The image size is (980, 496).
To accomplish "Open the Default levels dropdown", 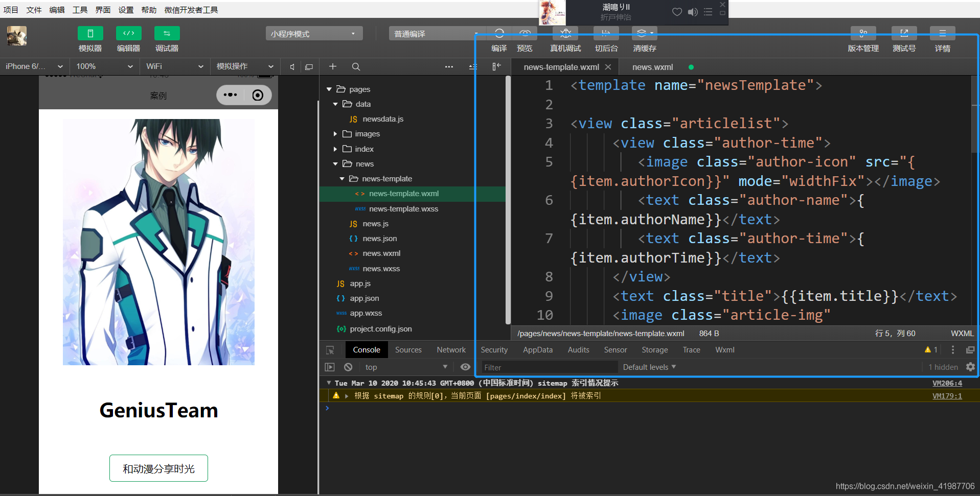I will (x=649, y=367).
